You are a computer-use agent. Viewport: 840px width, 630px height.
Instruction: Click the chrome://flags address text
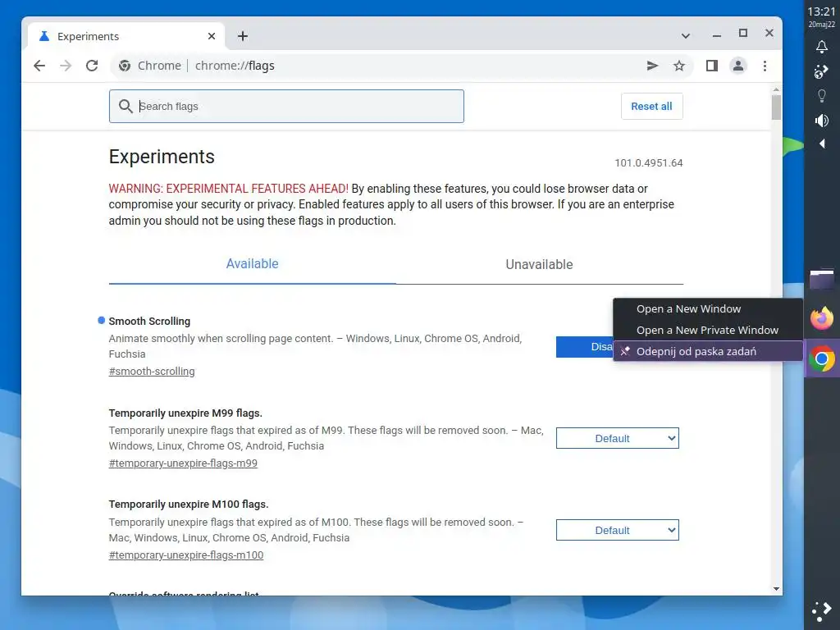click(x=235, y=66)
